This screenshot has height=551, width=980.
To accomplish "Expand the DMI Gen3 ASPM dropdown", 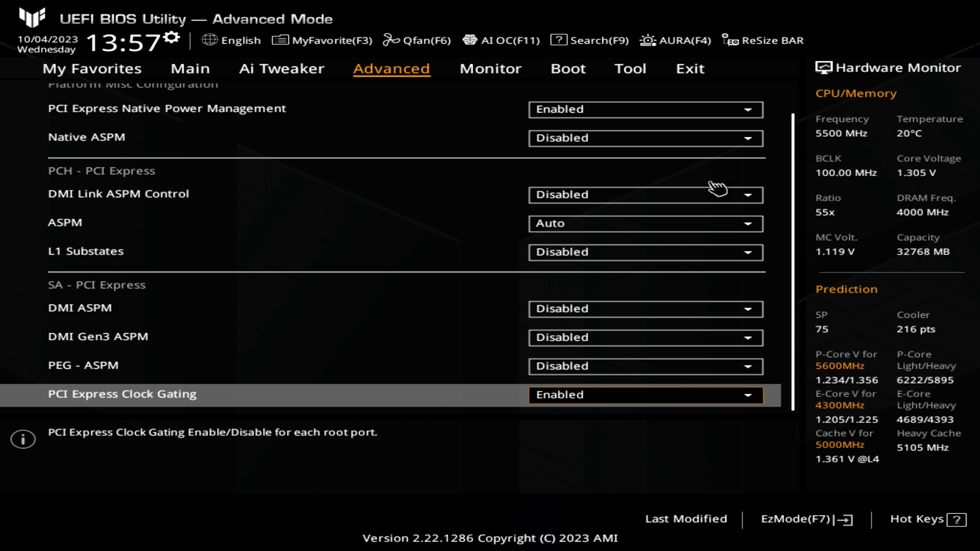I will pos(748,337).
